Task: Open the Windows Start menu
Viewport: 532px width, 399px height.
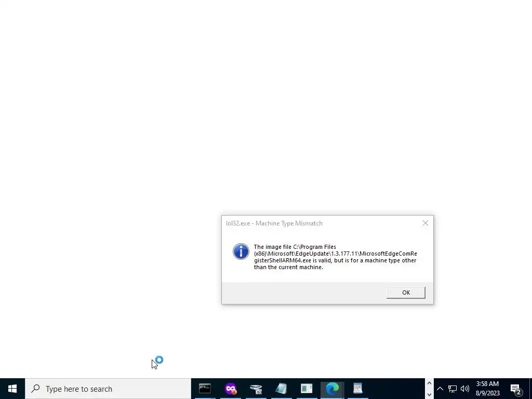Action: click(12, 389)
